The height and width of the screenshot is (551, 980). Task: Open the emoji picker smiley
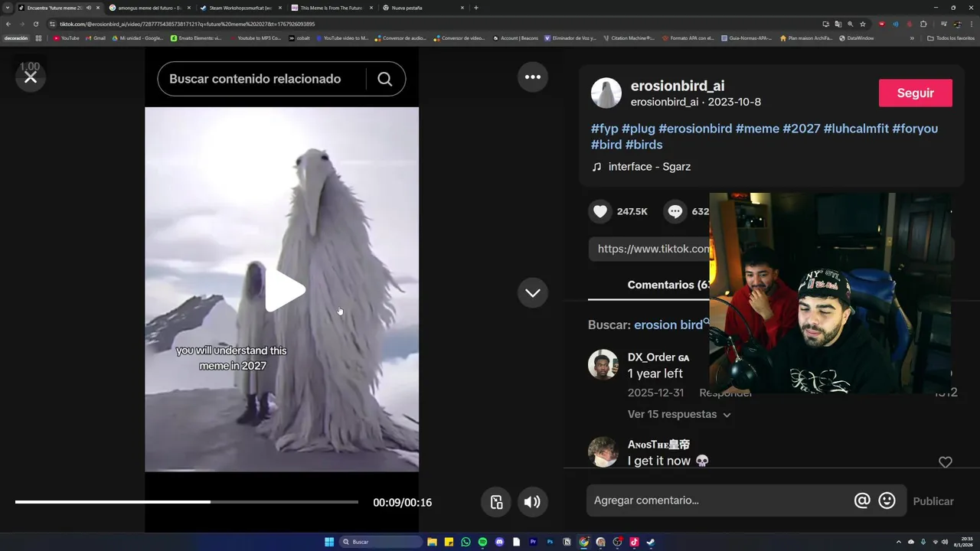[x=887, y=500]
